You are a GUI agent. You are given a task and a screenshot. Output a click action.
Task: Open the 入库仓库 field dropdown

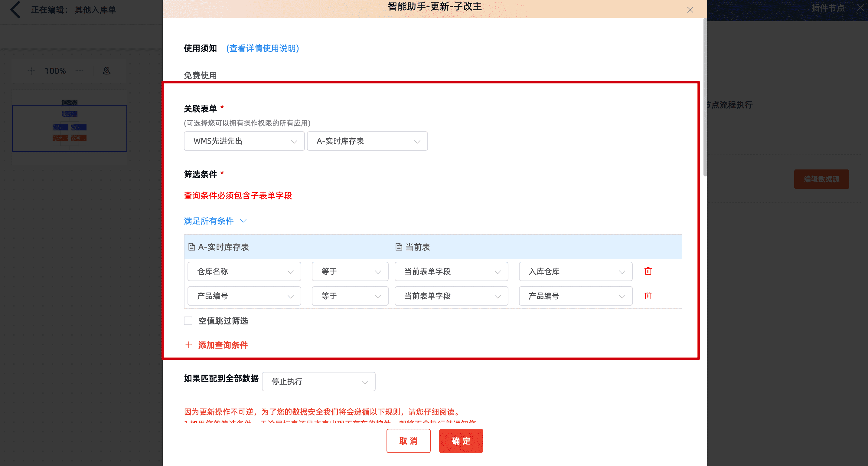tap(575, 271)
